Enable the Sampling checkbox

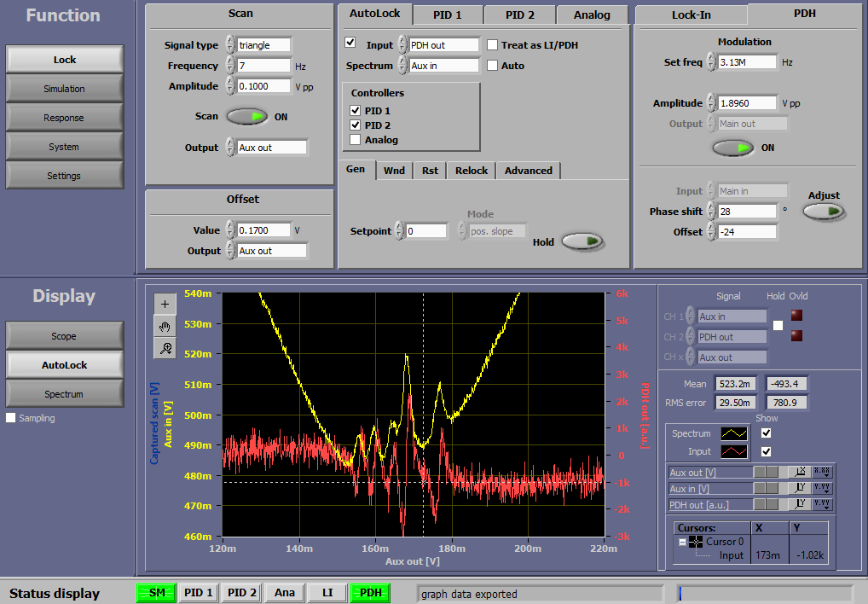(11, 418)
